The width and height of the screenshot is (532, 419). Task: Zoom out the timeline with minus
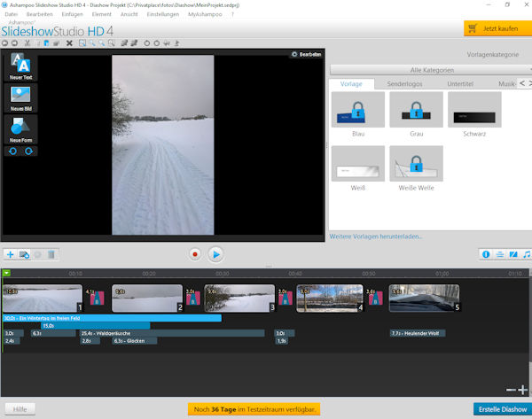click(511, 390)
